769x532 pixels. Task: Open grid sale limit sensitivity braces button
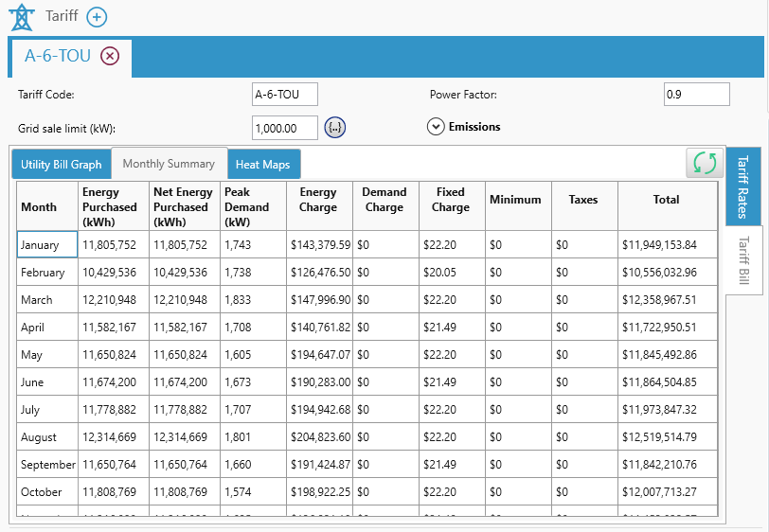(334, 127)
